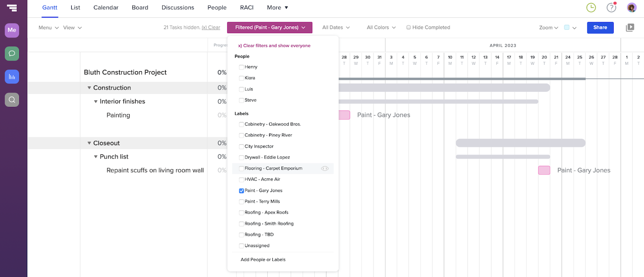The image size is (644, 277).
Task: Open the More menu
Action: click(276, 7)
